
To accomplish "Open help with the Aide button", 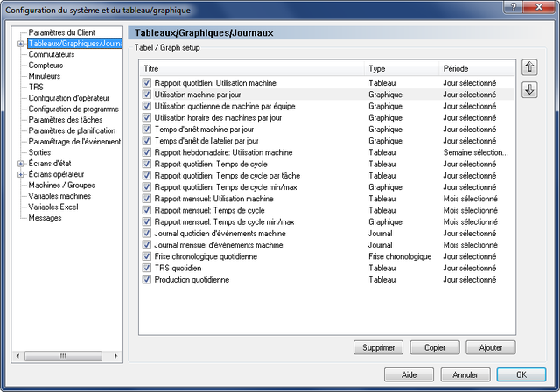I will [409, 374].
